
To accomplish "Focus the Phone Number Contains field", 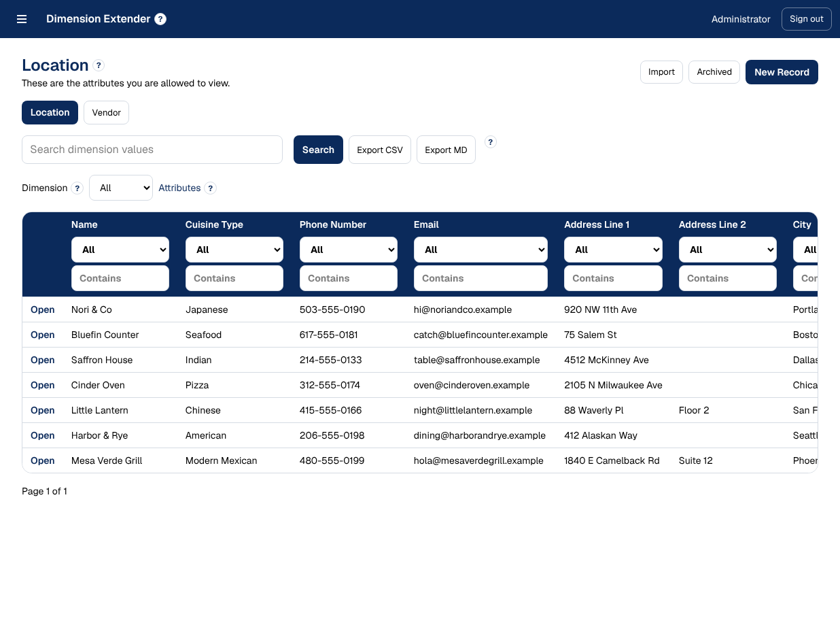I will (x=349, y=278).
